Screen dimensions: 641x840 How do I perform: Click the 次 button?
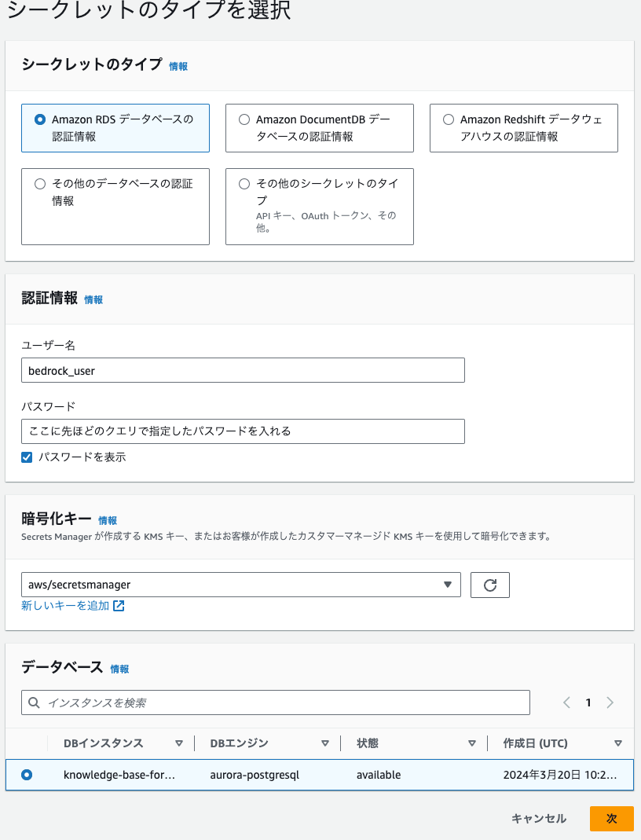point(612,818)
